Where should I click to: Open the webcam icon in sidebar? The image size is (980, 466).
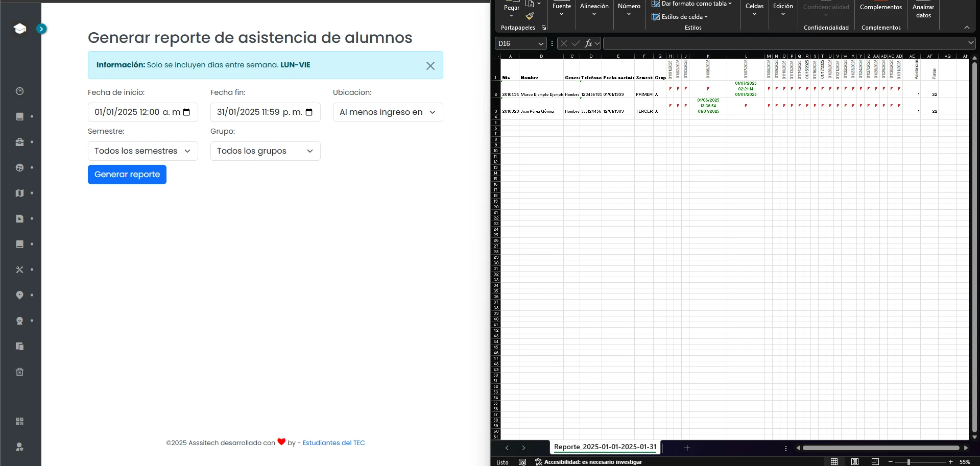[20, 321]
